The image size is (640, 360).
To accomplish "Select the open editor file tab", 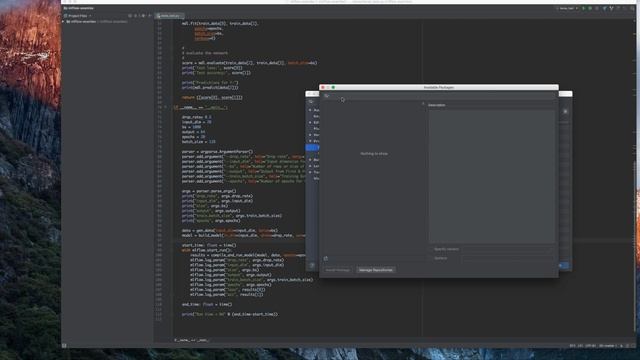I will coord(170,16).
